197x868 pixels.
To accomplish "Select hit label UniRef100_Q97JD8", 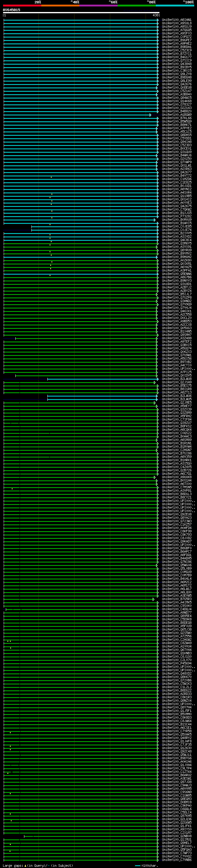I will (x=177, y=782).
